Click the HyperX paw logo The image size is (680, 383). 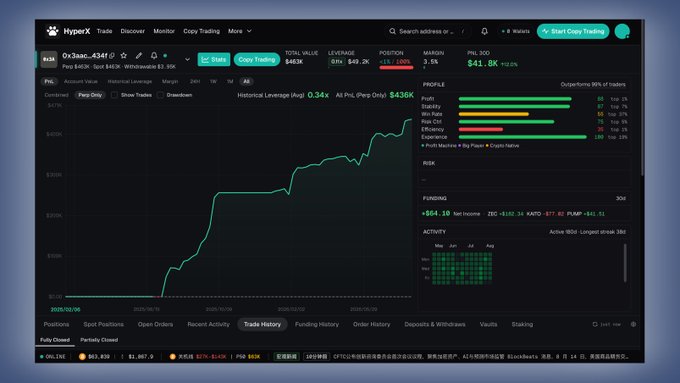[52, 31]
